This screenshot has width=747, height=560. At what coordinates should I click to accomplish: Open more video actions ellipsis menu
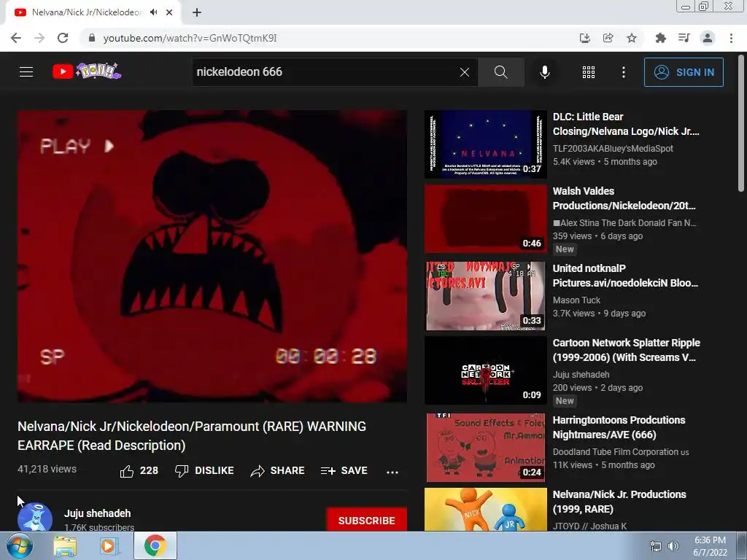click(392, 472)
